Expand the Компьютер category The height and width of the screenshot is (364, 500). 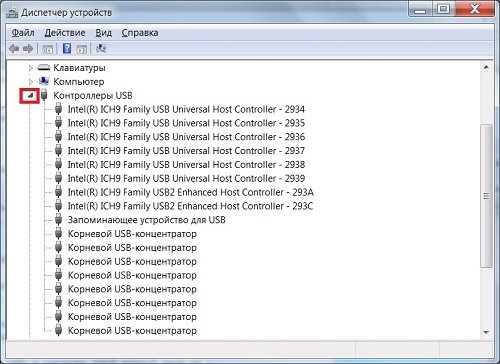tap(31, 82)
